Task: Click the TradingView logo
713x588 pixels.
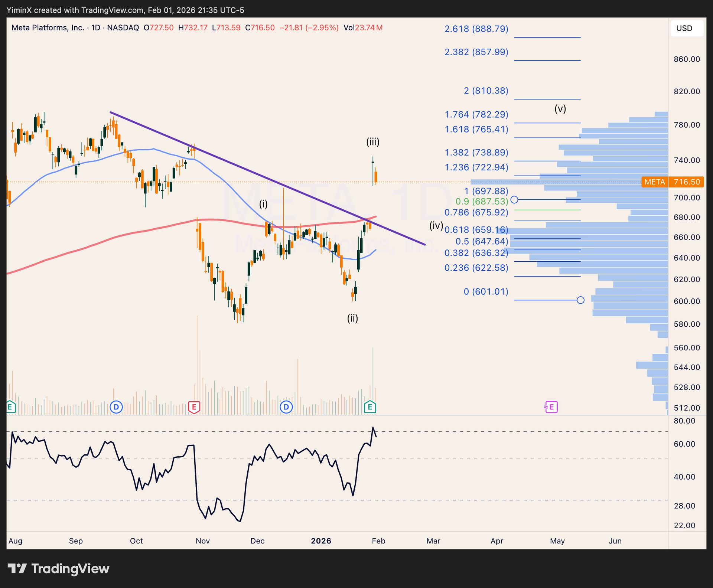Action: [x=58, y=569]
